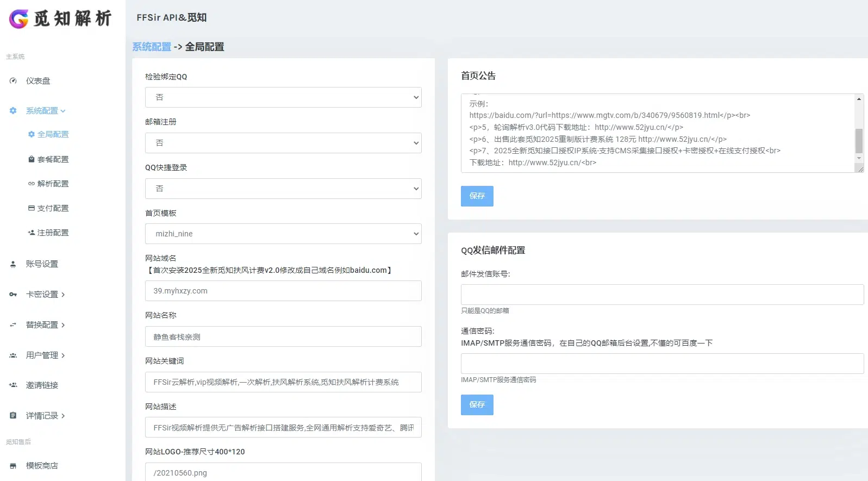The height and width of the screenshot is (481, 868).
Task: Click the 网站描述 input field
Action: click(283, 428)
